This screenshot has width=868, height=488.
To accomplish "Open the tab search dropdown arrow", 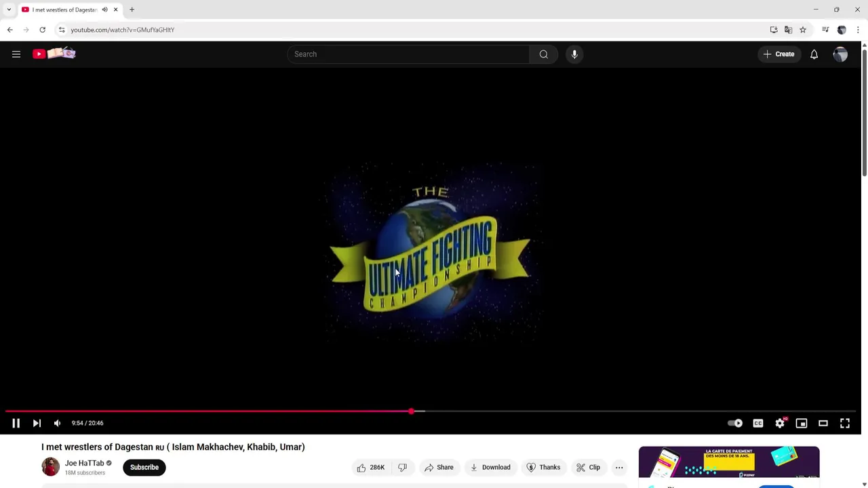I will click(9, 9).
